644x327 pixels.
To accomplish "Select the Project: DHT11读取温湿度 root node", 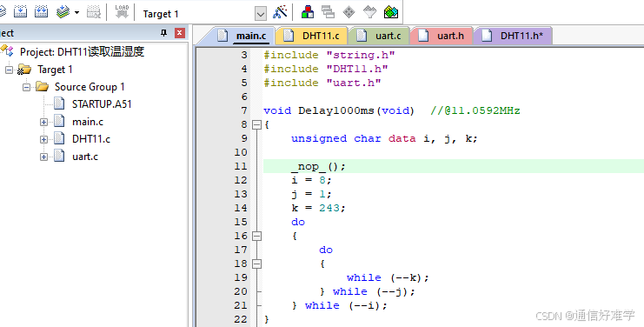I will point(82,52).
